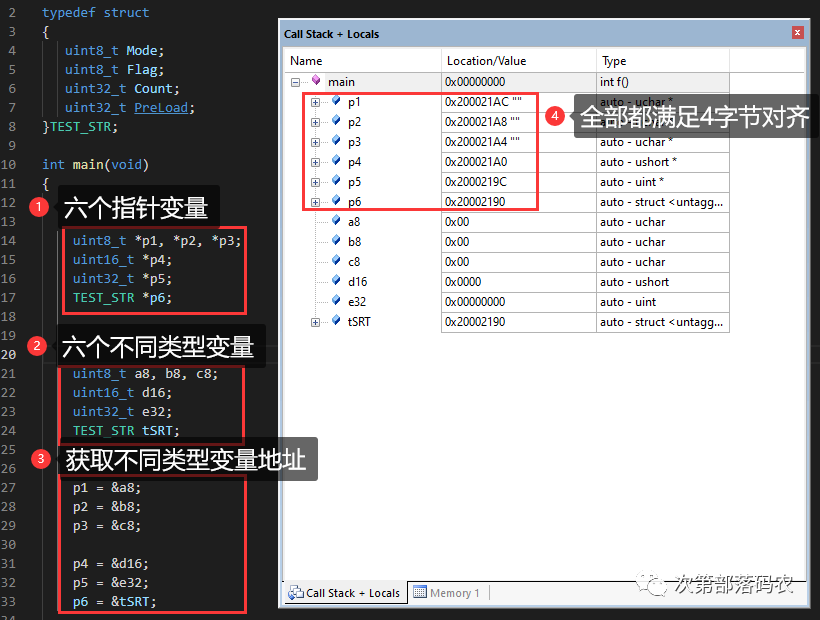The width and height of the screenshot is (820, 620).
Task: Click 'p4 = &d16;' code line
Action: (x=110, y=564)
